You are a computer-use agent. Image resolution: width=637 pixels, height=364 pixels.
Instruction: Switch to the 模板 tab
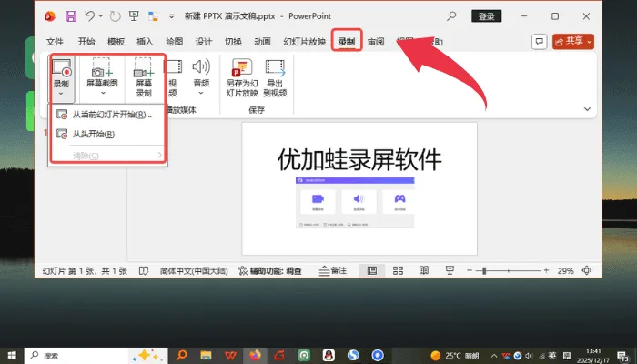[x=116, y=42]
